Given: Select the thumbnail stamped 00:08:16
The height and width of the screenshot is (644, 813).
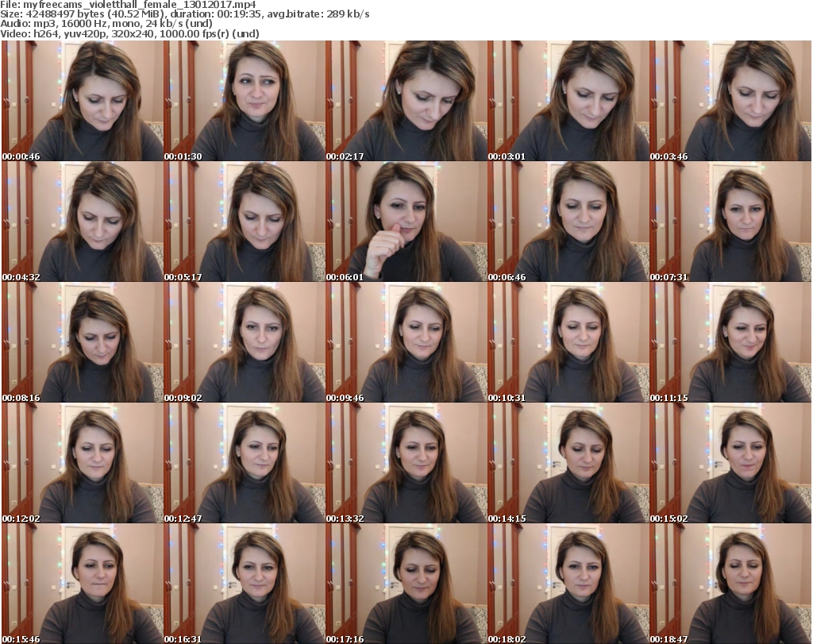Looking at the screenshot, I should (x=83, y=343).
